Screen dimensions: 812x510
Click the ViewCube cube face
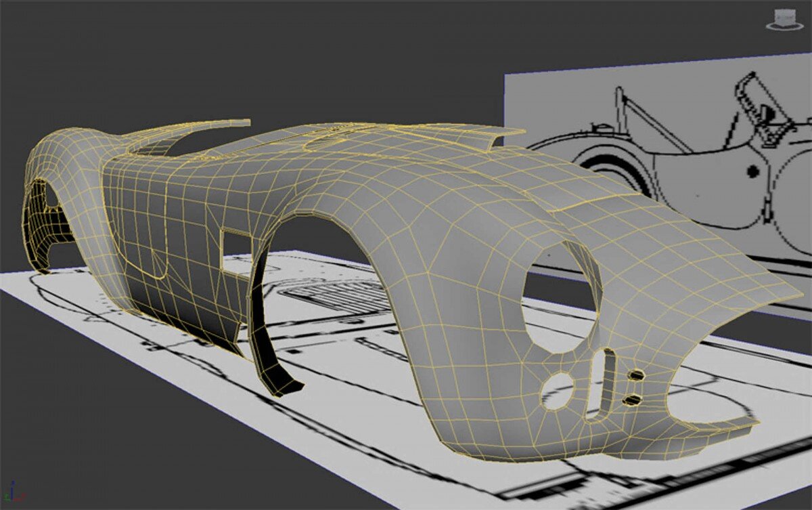pos(785,16)
